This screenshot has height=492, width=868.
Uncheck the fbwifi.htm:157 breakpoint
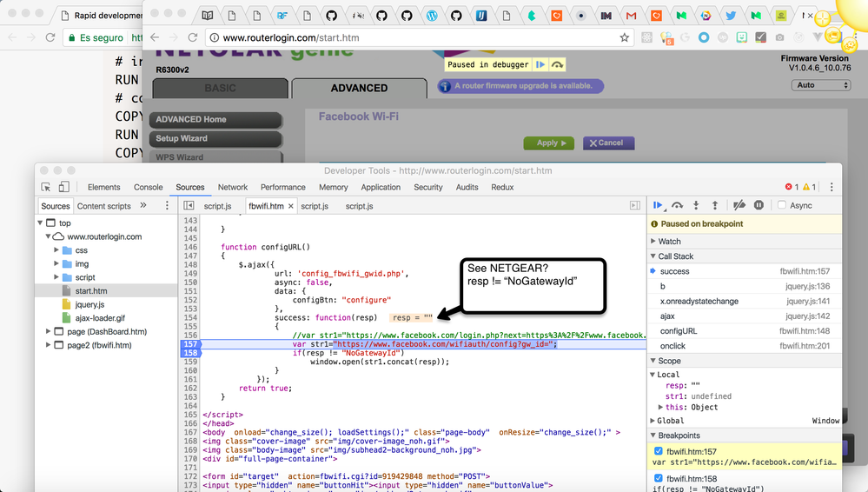pos(658,451)
